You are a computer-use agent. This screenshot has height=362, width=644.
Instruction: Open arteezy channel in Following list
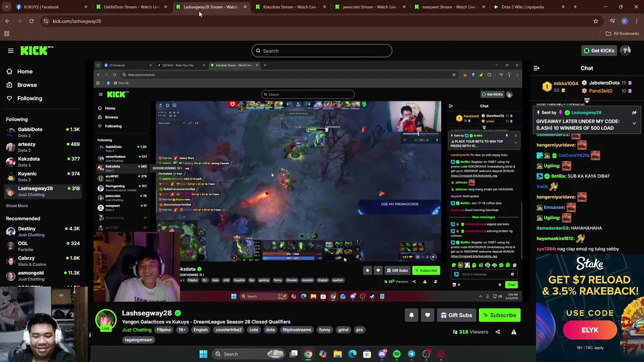pyautogui.click(x=43, y=147)
